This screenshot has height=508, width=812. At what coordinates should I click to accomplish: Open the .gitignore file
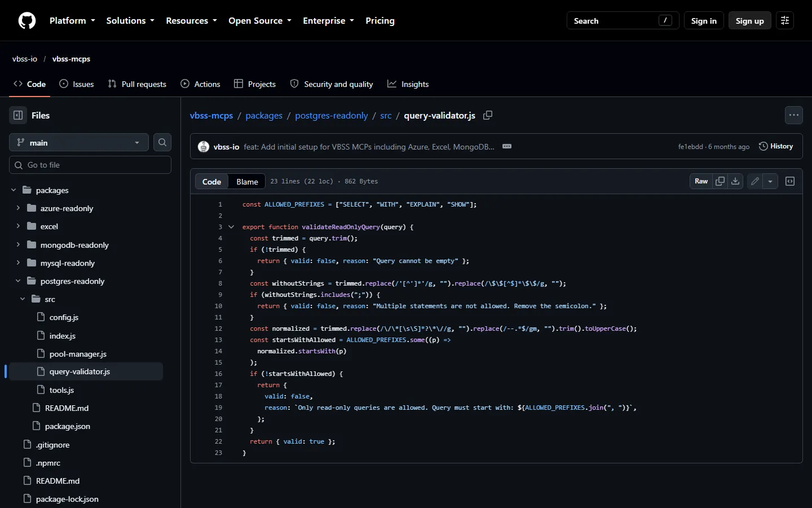pyautogui.click(x=52, y=445)
